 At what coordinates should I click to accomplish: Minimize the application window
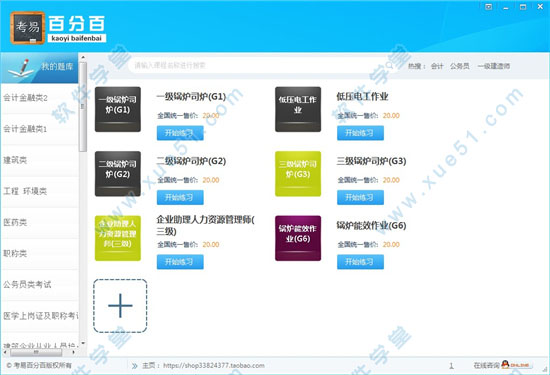(506, 7)
